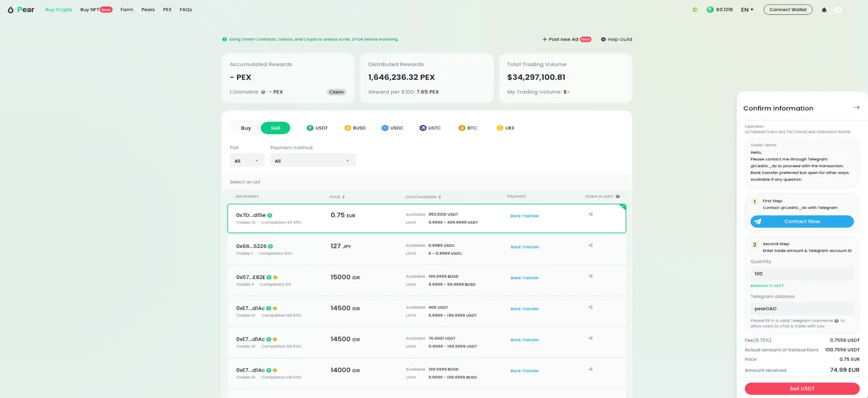Open the notifications bell
Viewport: 868px width, 398px height.
click(x=824, y=9)
